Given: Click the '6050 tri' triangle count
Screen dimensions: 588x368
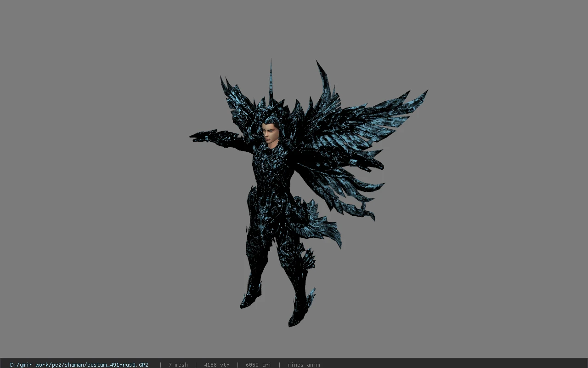Looking at the screenshot, I should [258, 365].
